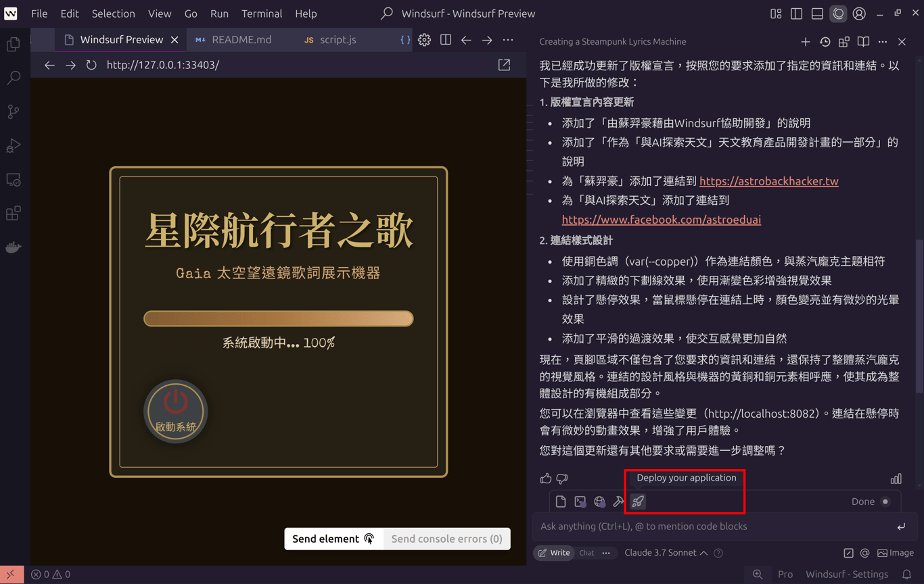Viewport: 924px width, 584px height.
Task: Open the astrobackhacker.tw link
Action: click(769, 181)
